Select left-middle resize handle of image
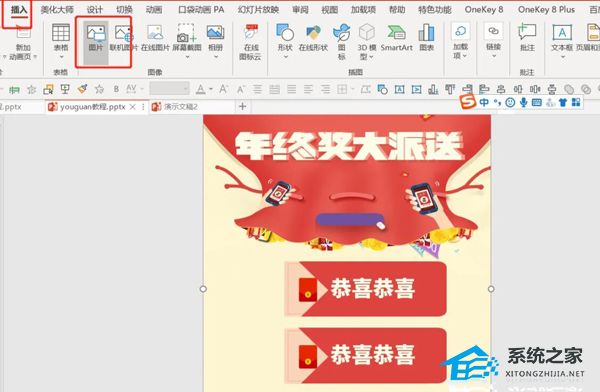 [203, 289]
